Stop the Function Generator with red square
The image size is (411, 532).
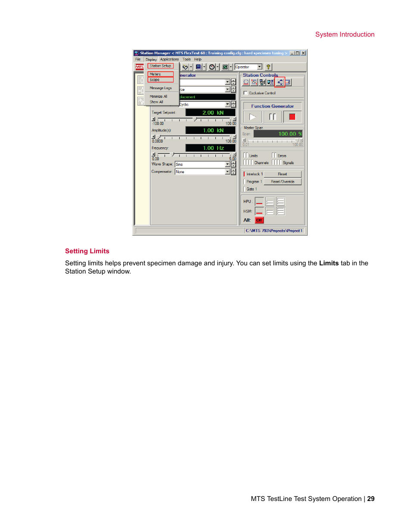point(292,117)
